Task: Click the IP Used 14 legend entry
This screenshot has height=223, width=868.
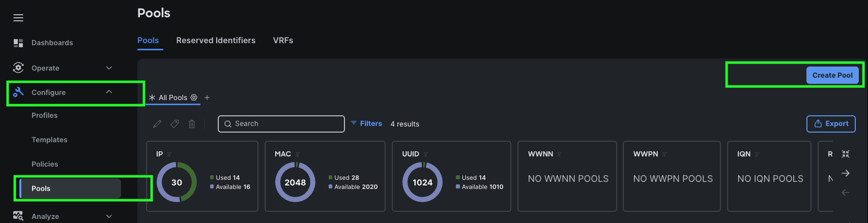Action: pos(225,178)
